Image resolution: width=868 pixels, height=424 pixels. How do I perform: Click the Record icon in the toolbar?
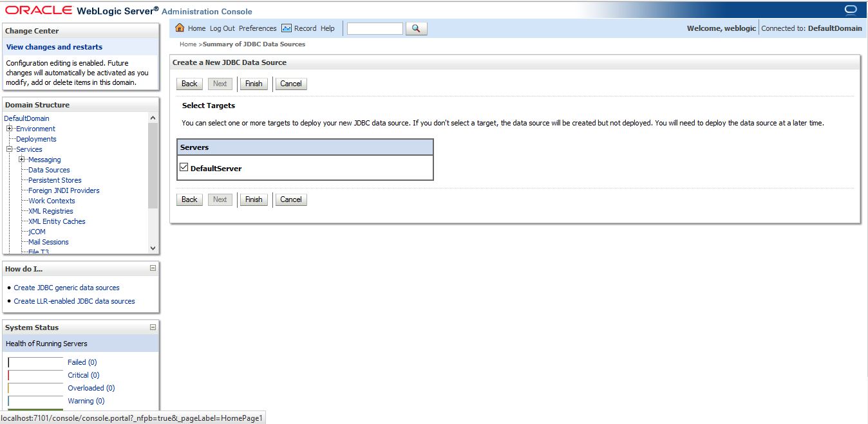click(x=287, y=28)
